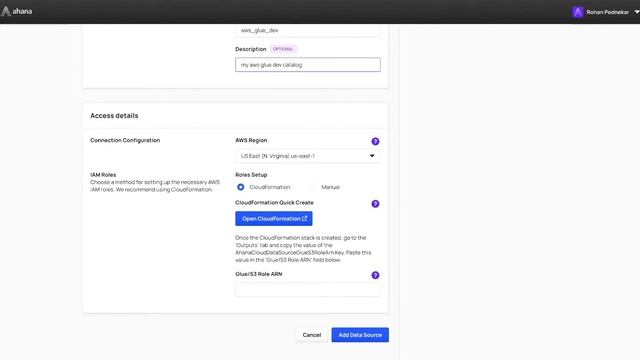640x360 pixels.
Task: Click the Rohan Pednekar username
Action: click(607, 12)
